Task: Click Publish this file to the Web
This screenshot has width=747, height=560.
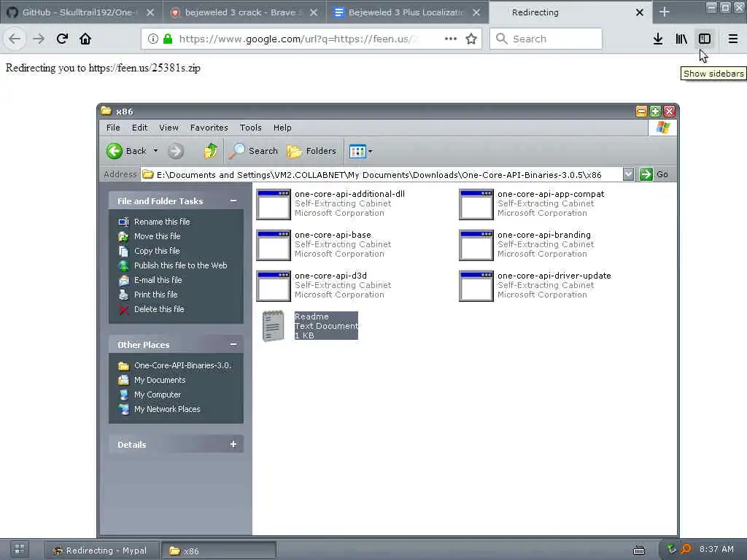Action: pos(180,265)
